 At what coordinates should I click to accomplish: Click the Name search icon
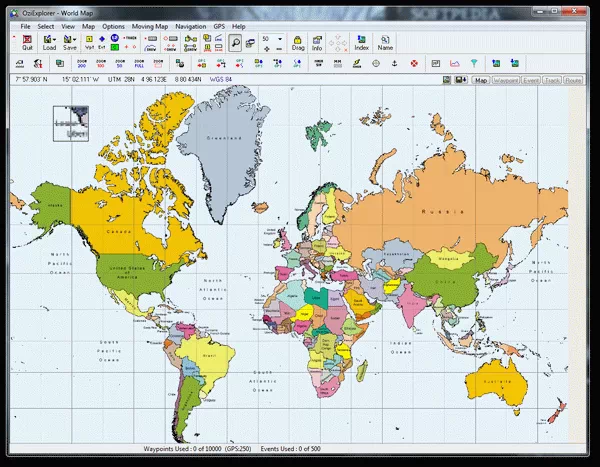coord(385,42)
